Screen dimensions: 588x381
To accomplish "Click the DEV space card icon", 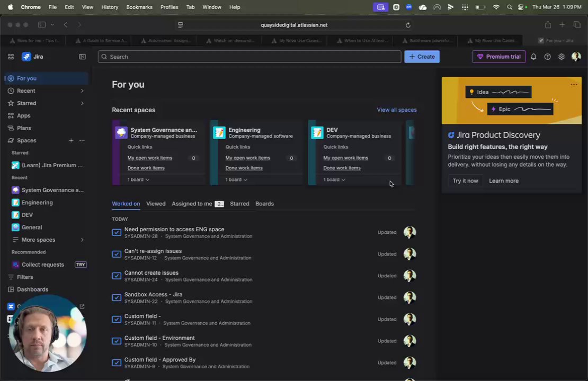I will 317,133.
